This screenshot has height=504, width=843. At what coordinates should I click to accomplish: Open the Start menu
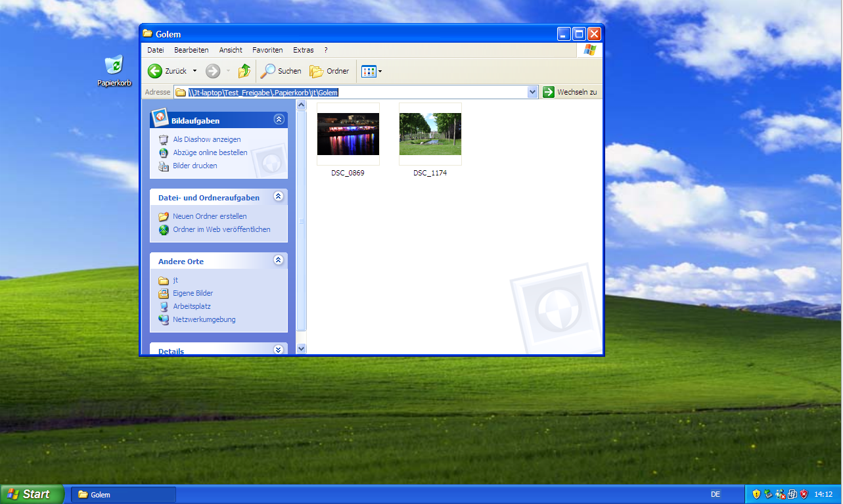32,494
